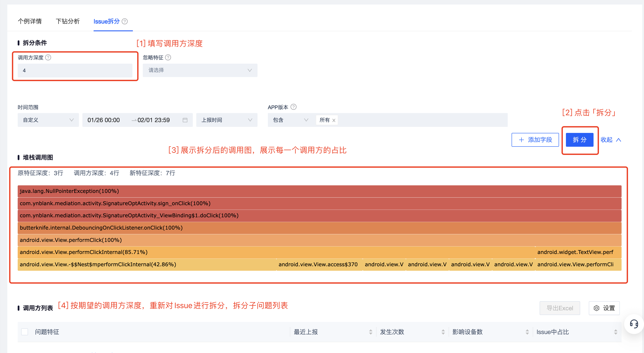The height and width of the screenshot is (353, 644).
Task: Click the 添加字段 button
Action: click(535, 140)
